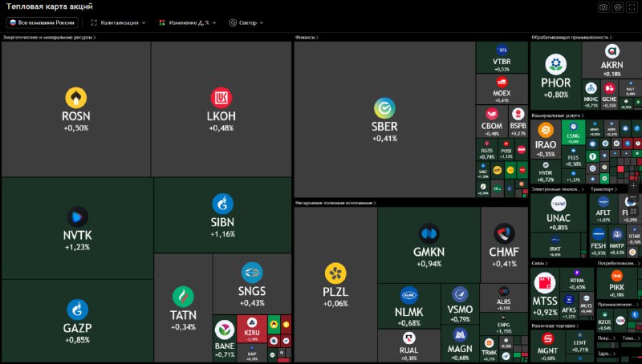Expand the Розничная торговля sector header
This screenshot has width=642, height=364.
[x=555, y=326]
